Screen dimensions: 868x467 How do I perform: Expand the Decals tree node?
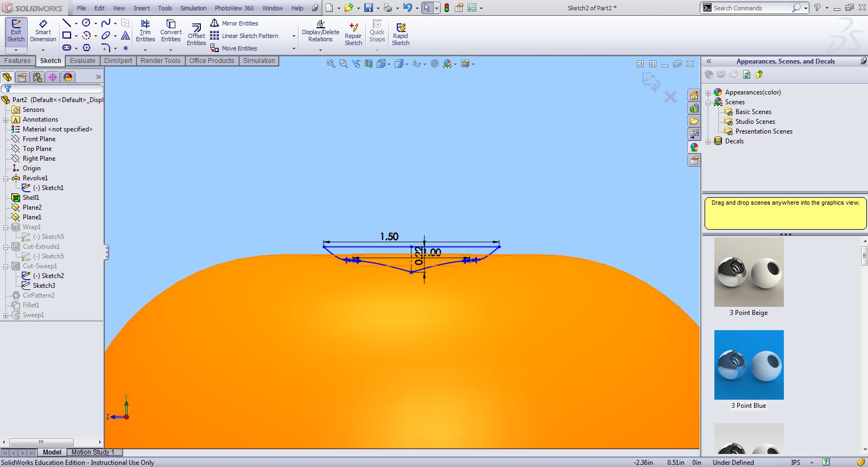click(x=708, y=142)
